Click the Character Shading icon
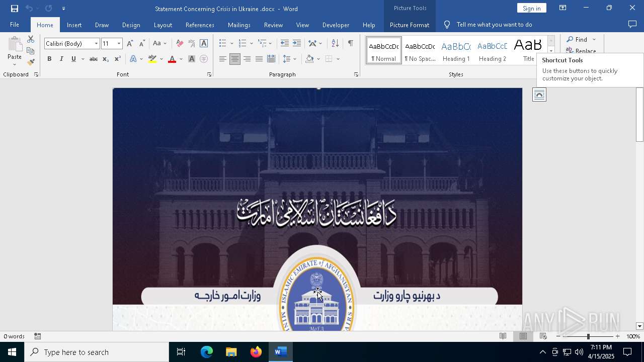The width and height of the screenshot is (644, 362). [x=192, y=59]
